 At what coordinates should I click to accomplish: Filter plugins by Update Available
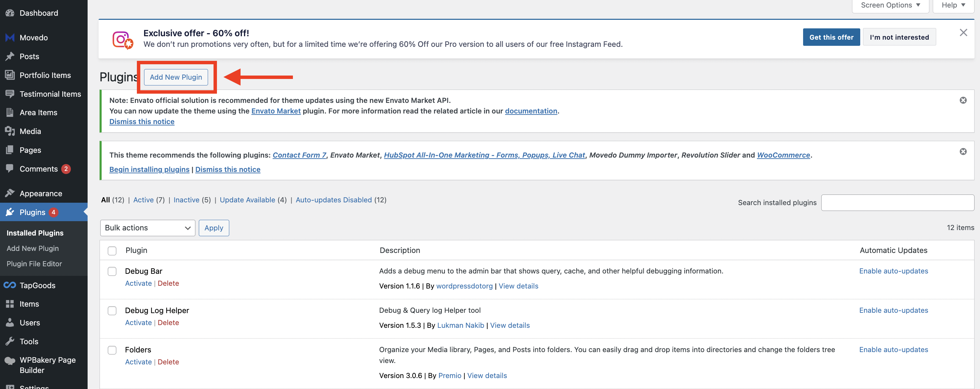click(247, 200)
